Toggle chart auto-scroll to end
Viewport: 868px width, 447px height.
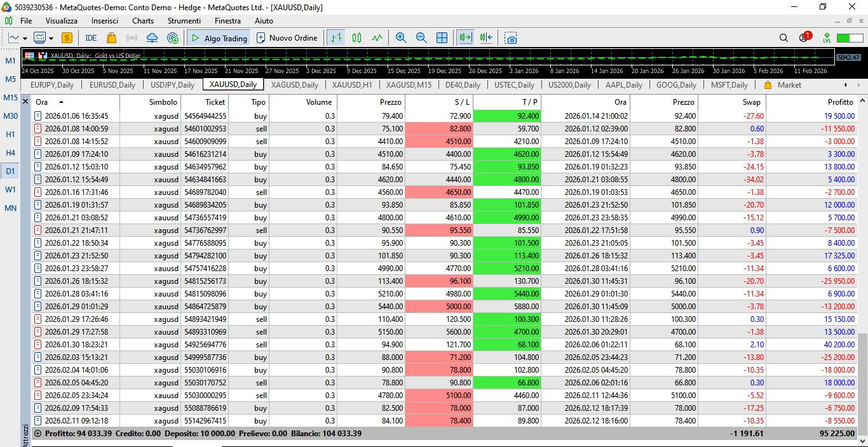pos(466,38)
